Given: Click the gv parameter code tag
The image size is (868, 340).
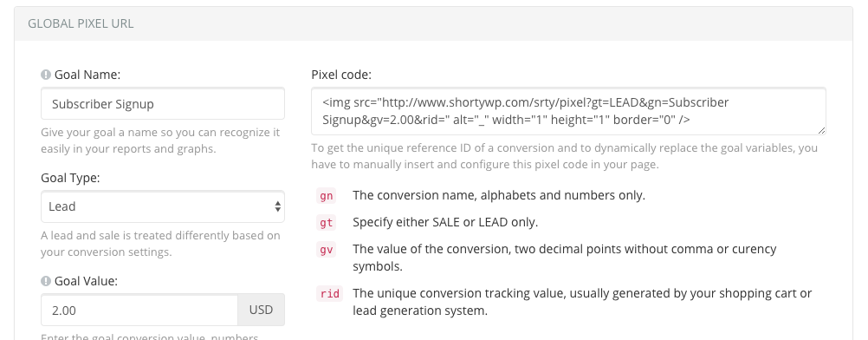Looking at the screenshot, I should click(x=327, y=250).
